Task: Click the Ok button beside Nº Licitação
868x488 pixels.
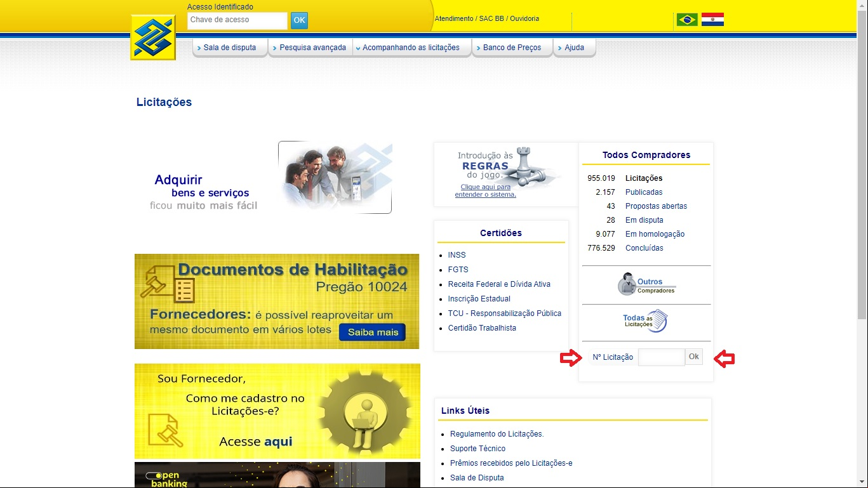Action: (693, 357)
